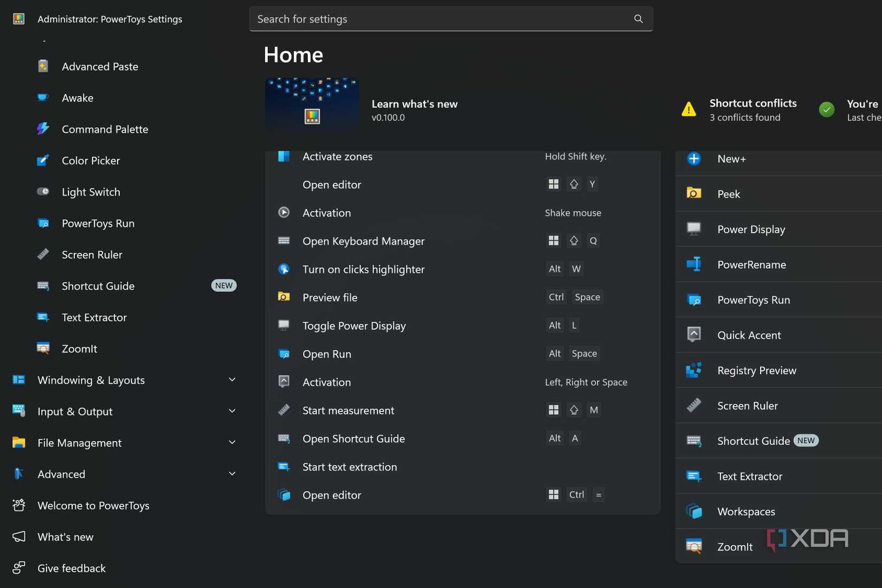Click the Ctrl key of Preview file shortcut

coord(556,297)
